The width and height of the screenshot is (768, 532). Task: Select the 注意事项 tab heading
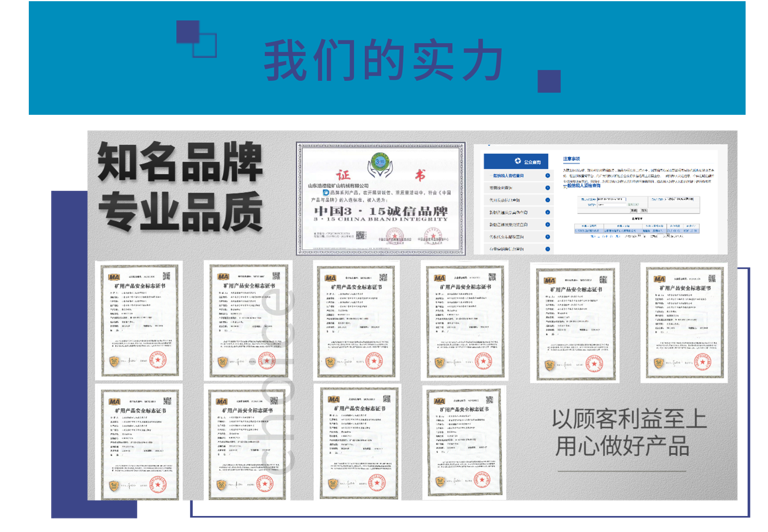click(x=571, y=159)
